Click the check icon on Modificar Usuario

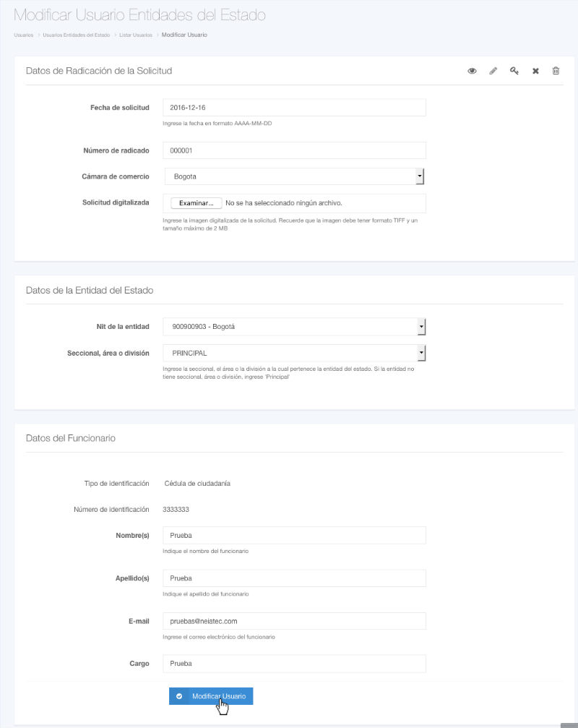tap(179, 696)
